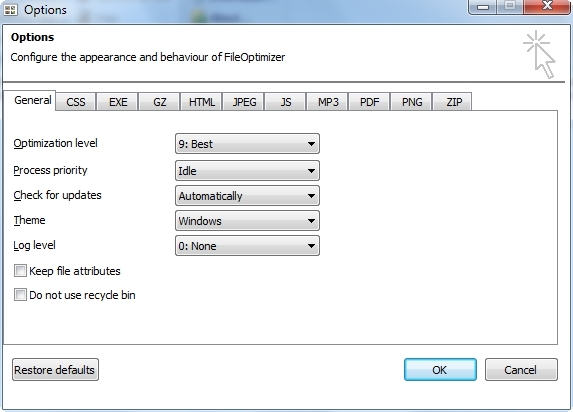The height and width of the screenshot is (412, 573).
Task: Click the Log level label
Action: click(34, 245)
